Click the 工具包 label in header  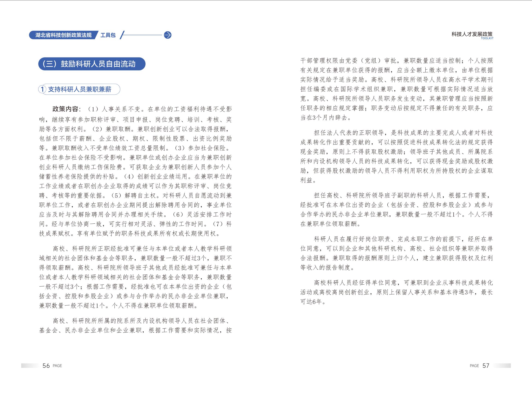(x=108, y=35)
